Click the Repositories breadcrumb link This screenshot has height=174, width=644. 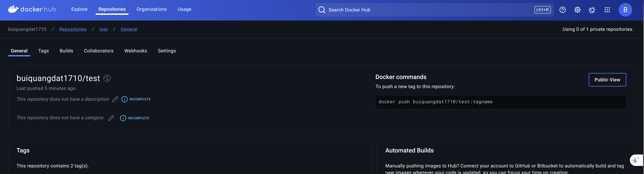point(73,29)
